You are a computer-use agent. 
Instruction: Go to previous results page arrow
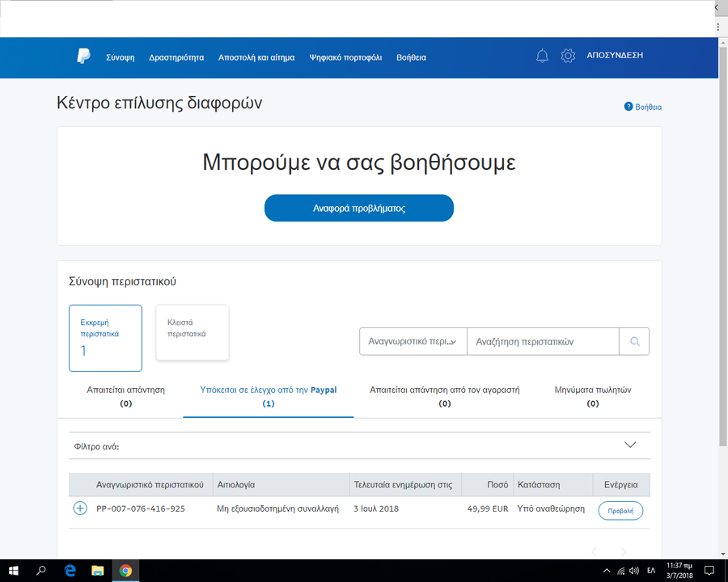click(595, 551)
